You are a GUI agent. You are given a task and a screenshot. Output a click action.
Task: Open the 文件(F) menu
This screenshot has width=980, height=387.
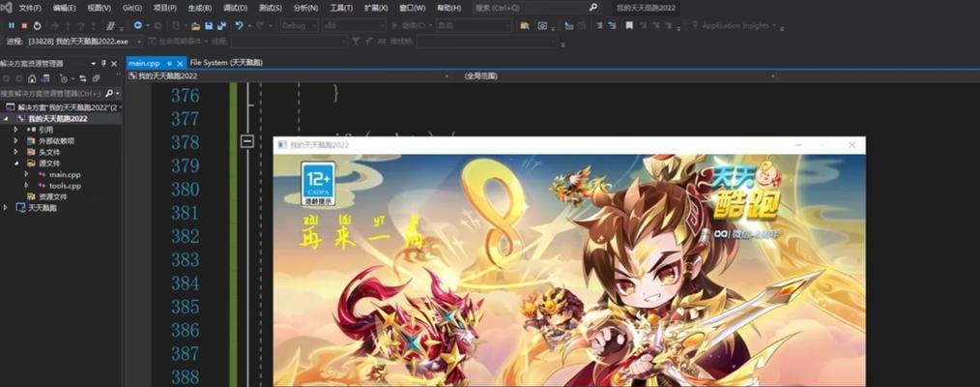[30, 8]
